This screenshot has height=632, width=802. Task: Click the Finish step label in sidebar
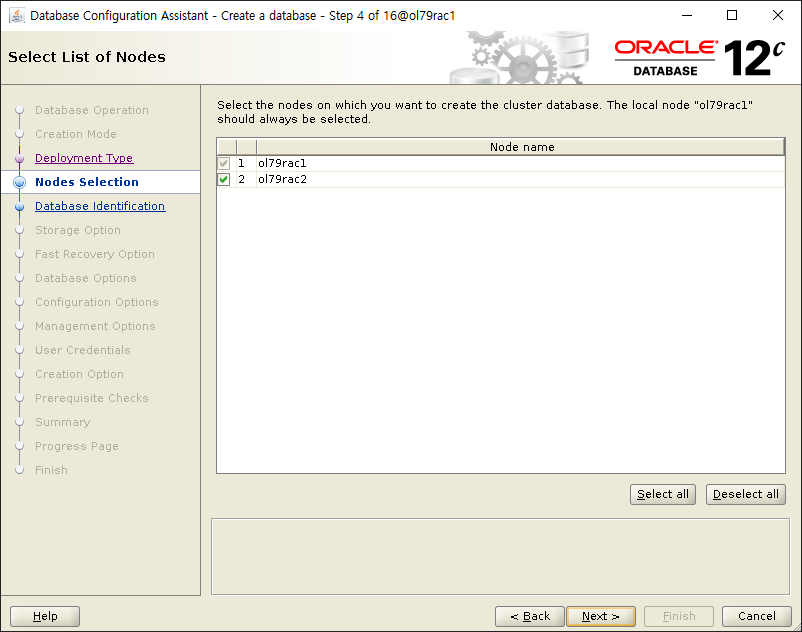[51, 470]
